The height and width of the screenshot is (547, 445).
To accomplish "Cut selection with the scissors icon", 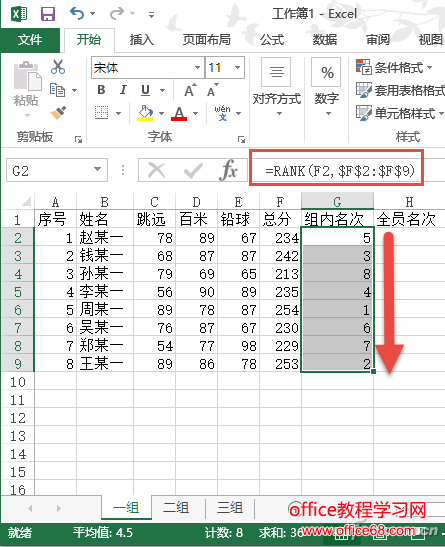I will pos(58,67).
